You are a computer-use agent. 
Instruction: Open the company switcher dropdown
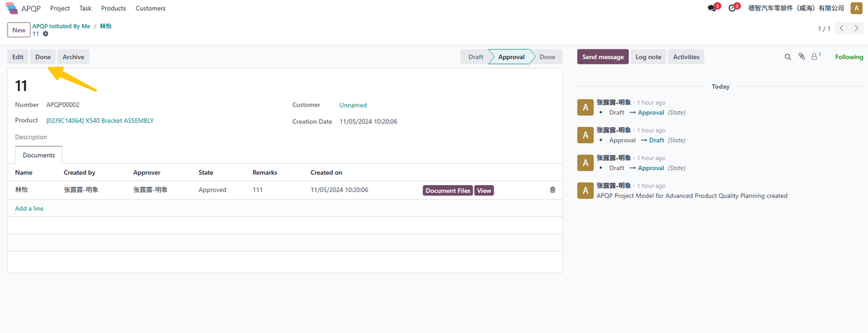point(795,8)
